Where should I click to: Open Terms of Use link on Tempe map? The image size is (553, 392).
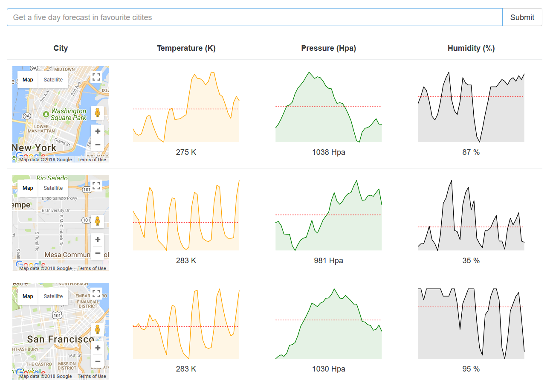point(92,268)
